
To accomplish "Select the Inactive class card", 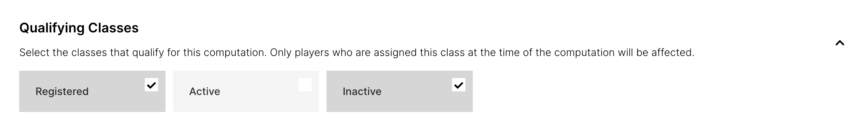I will coord(400,91).
